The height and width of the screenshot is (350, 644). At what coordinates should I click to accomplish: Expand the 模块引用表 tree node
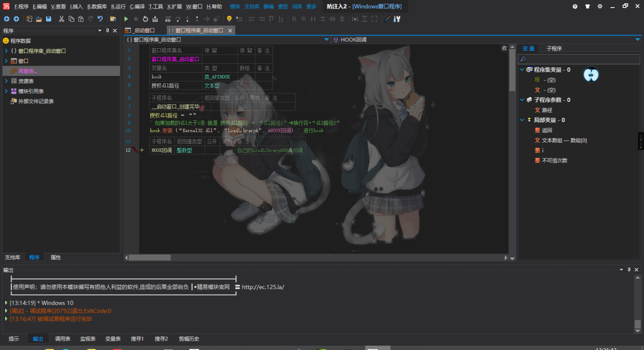pos(6,91)
